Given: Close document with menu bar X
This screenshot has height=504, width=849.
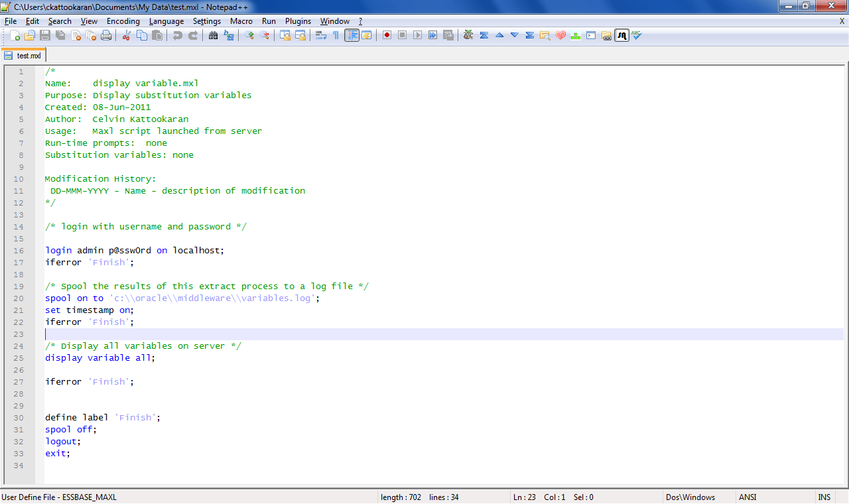Looking at the screenshot, I should coord(842,21).
